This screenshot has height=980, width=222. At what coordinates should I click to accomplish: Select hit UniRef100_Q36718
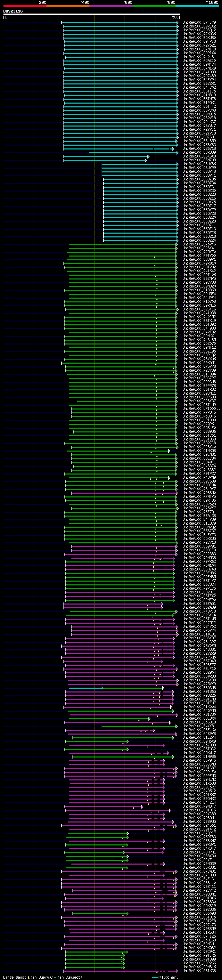pos(199,149)
